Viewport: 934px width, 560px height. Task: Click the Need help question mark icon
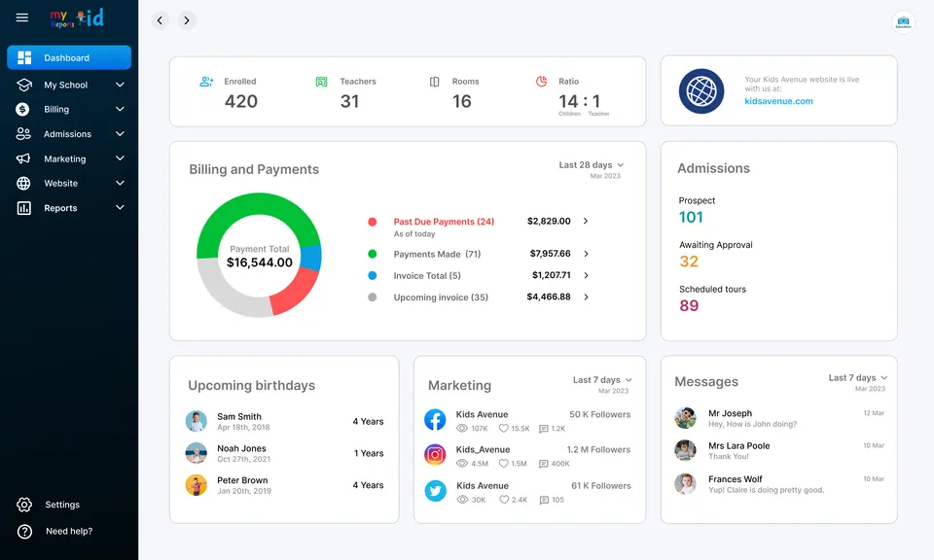click(24, 532)
